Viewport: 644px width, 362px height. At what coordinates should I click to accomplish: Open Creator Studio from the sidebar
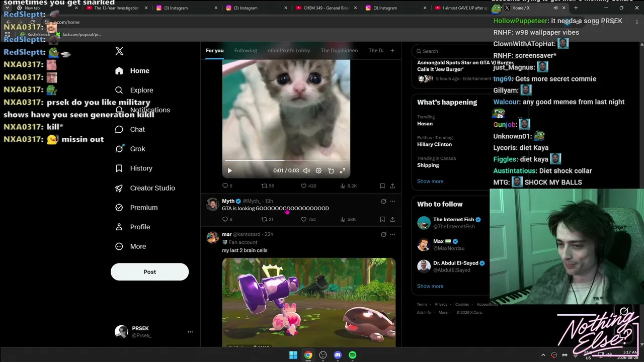tap(145, 188)
